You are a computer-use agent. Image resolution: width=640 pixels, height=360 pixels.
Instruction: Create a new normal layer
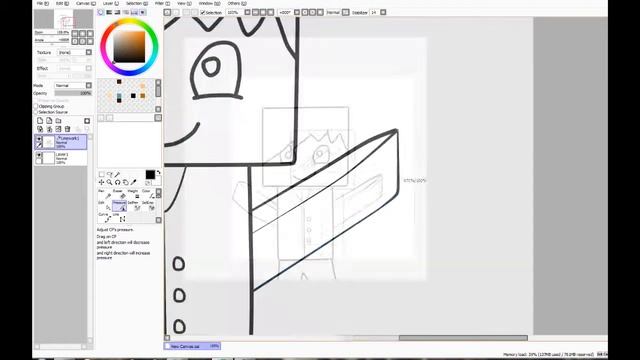coord(40,121)
